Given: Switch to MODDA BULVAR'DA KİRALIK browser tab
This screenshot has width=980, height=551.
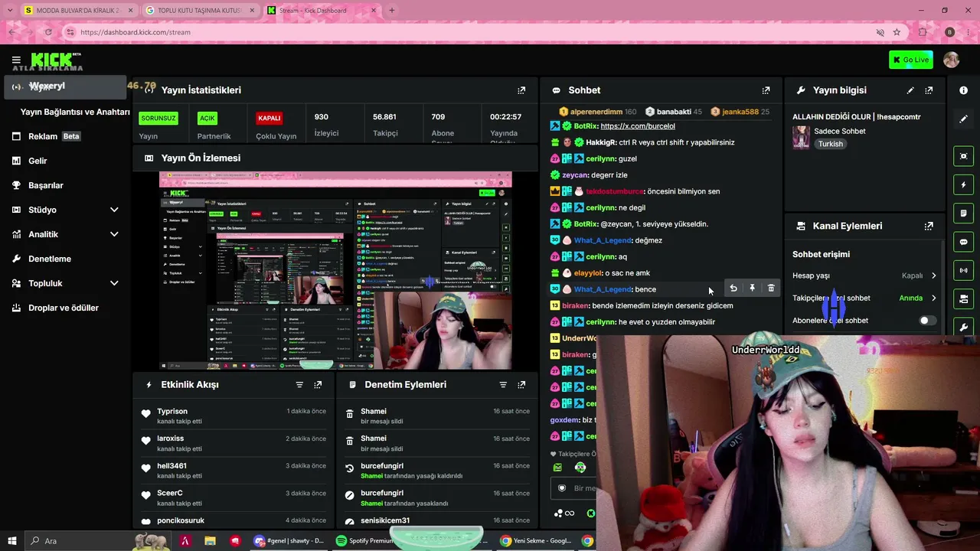Looking at the screenshot, I should 78,11.
